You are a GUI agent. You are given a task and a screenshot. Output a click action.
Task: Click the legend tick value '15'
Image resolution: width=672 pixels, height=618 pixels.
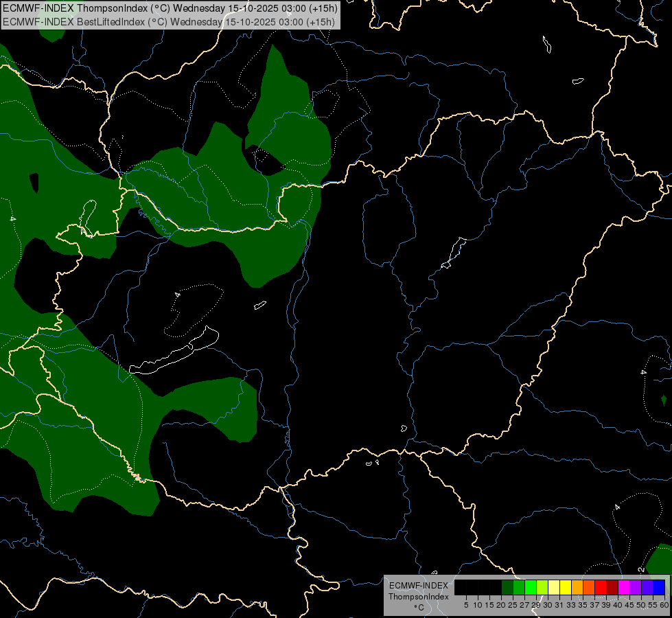tap(489, 605)
